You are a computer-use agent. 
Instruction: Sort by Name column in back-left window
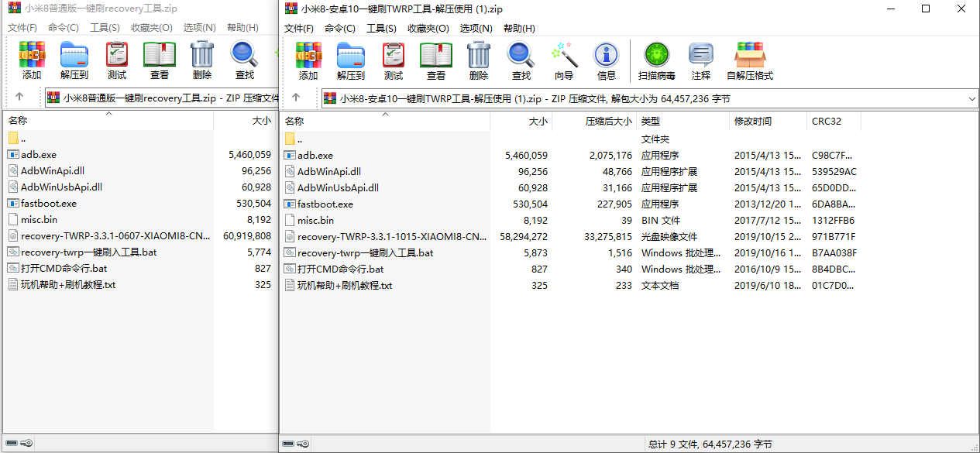pyautogui.click(x=109, y=121)
